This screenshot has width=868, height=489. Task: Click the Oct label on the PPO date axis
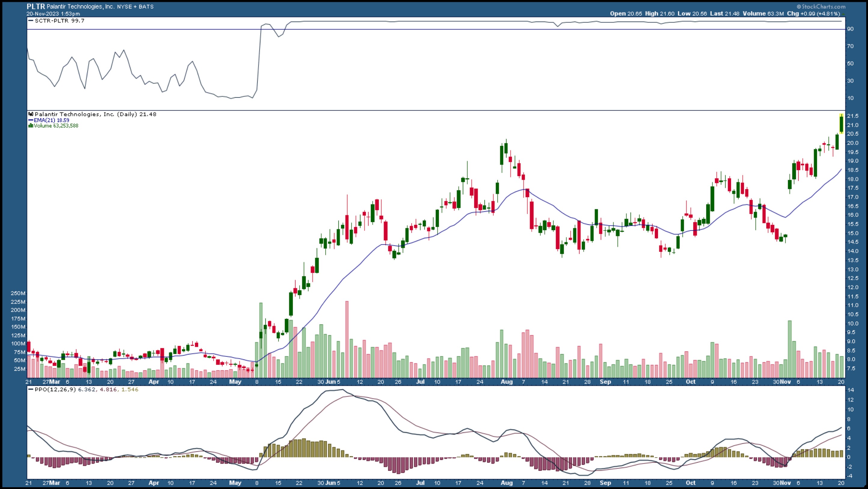[x=690, y=483]
